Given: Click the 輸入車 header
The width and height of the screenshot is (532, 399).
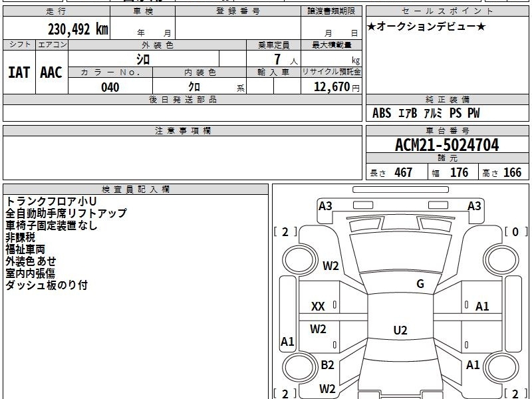Looking at the screenshot, I should pos(273,72).
